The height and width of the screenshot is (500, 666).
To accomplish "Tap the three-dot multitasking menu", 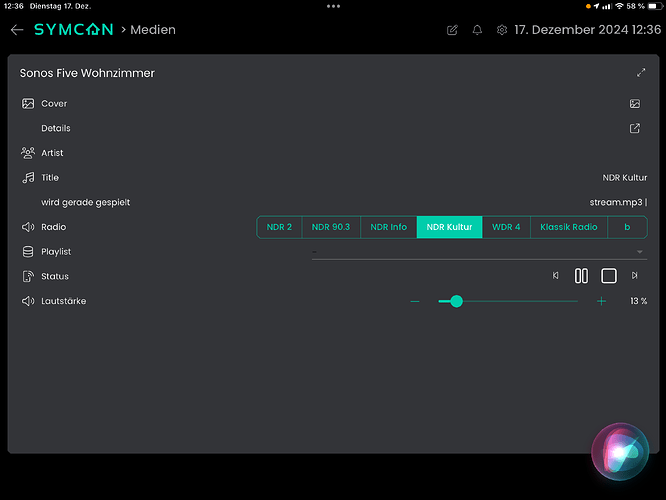I will 333,6.
